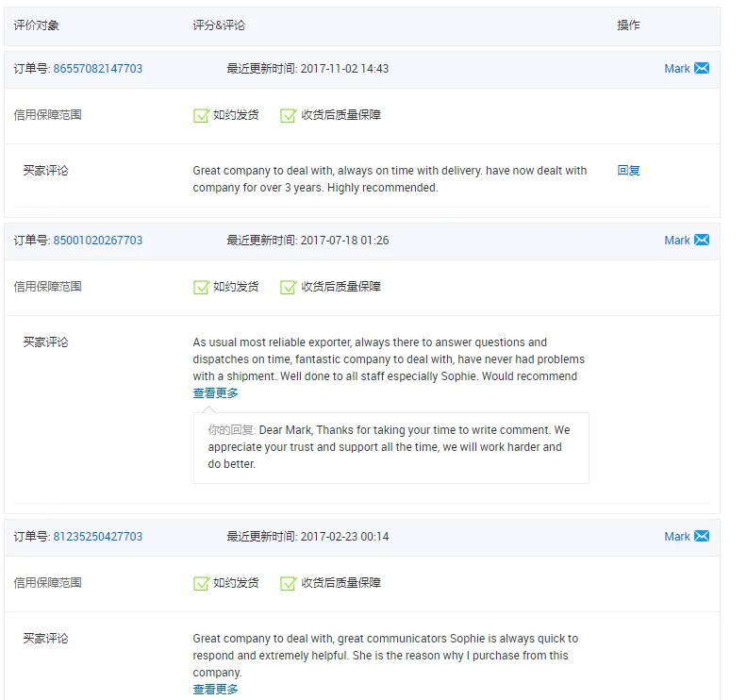Toggle 收货后质量保障 checkbox in order 85001020267703
The image size is (747, 700).
coord(289,287)
